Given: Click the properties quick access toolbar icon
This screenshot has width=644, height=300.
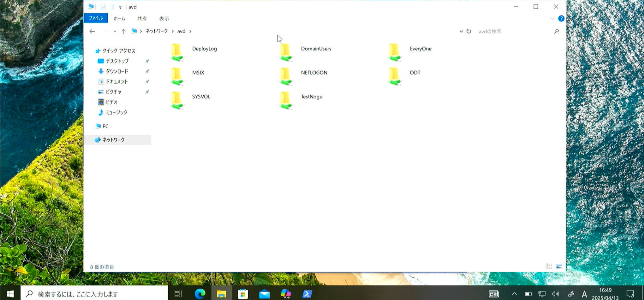Looking at the screenshot, I should click(x=103, y=7).
